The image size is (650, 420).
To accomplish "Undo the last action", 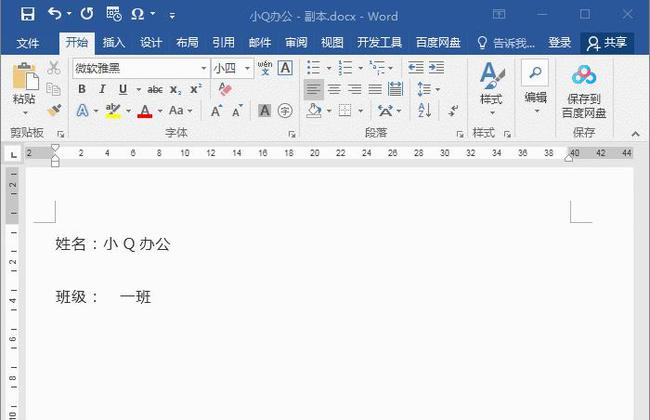I will coord(55,14).
